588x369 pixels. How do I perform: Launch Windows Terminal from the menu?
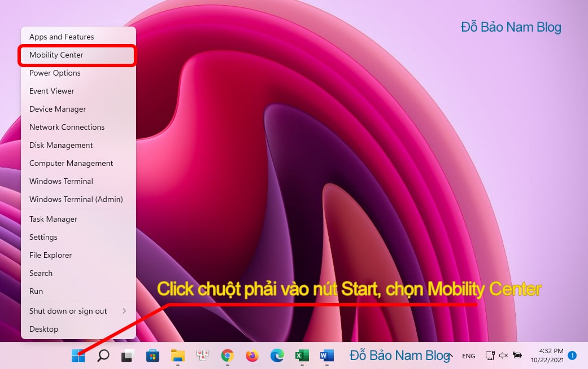[x=78, y=181]
